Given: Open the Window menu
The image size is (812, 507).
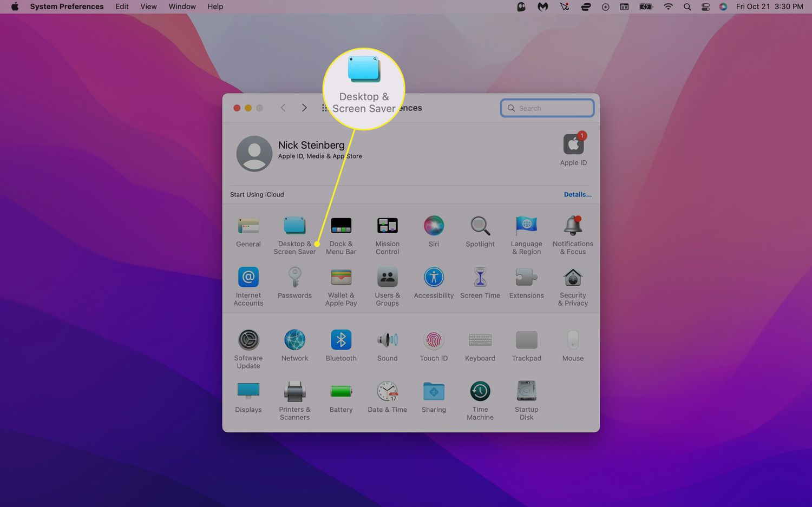Looking at the screenshot, I should [182, 6].
